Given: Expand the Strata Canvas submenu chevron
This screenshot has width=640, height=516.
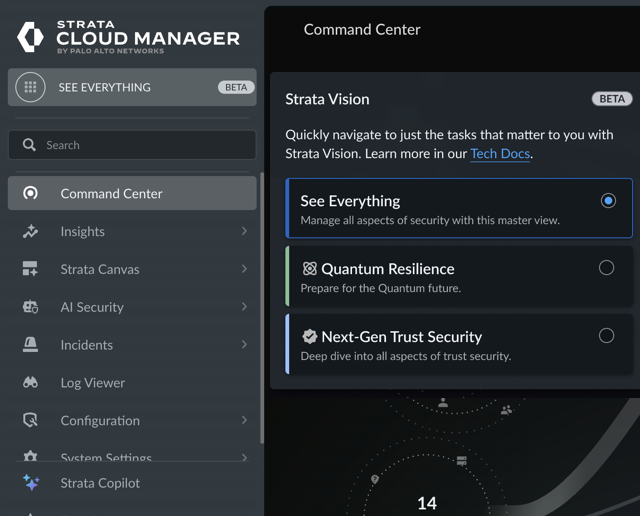Looking at the screenshot, I should [x=244, y=269].
